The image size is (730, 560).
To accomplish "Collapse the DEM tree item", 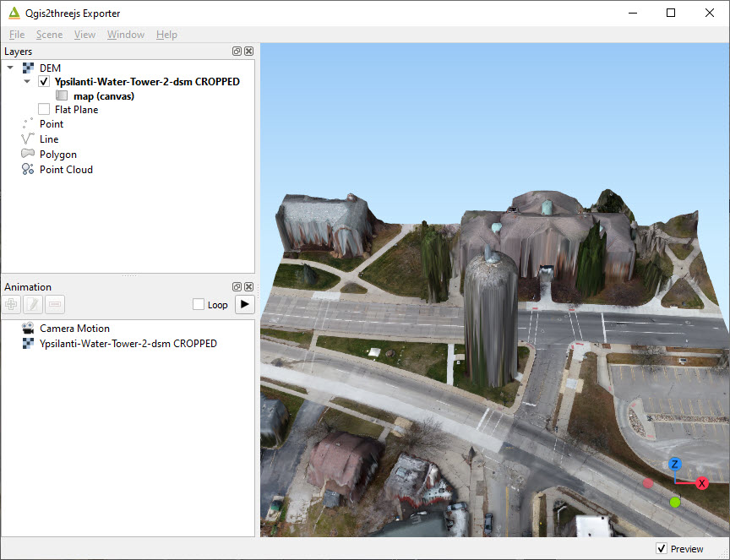I will pos(9,67).
